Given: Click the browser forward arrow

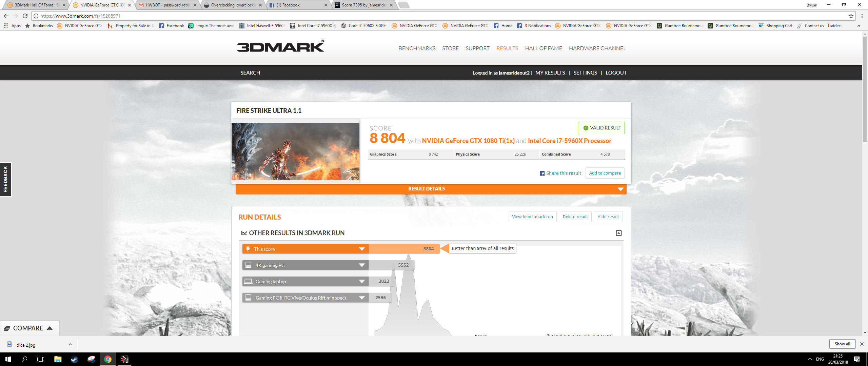Looking at the screenshot, I should [x=15, y=16].
